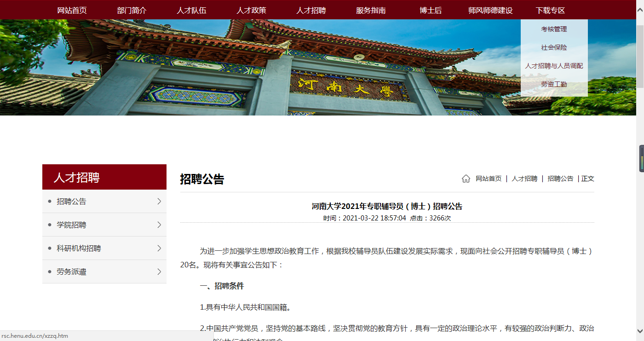Click the 2021 专职辅导员 announcement title
This screenshot has height=341, width=644.
[x=386, y=206]
